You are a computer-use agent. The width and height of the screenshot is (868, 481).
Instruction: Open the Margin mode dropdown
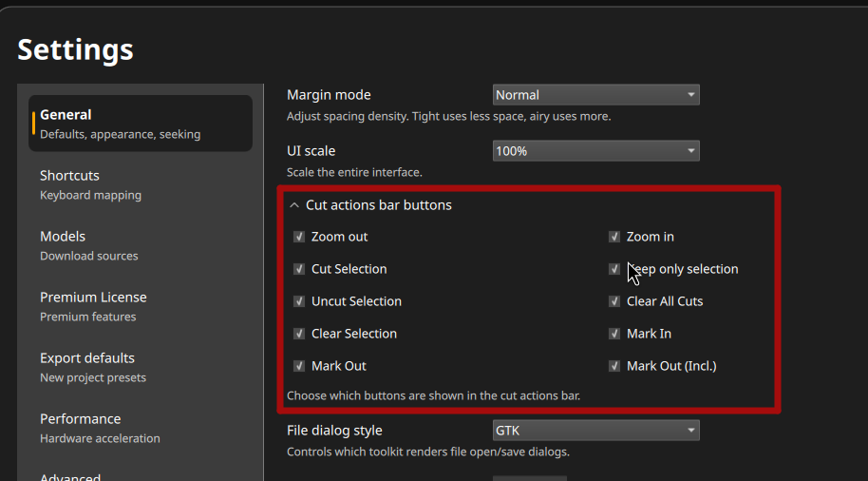coord(596,95)
